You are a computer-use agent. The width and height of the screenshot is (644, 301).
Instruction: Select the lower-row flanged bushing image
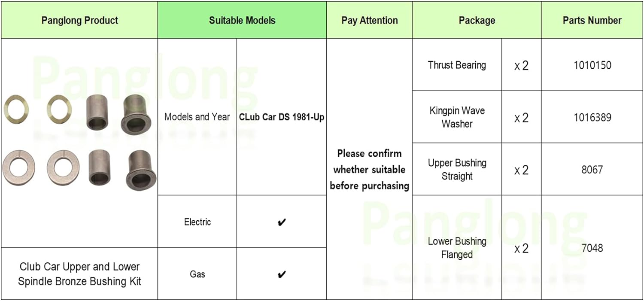[141, 170]
